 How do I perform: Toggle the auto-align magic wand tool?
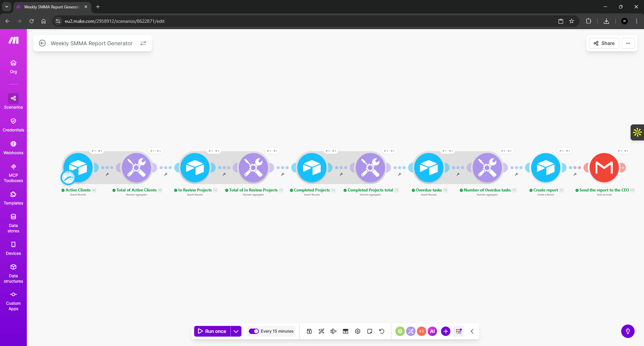pos(321,331)
